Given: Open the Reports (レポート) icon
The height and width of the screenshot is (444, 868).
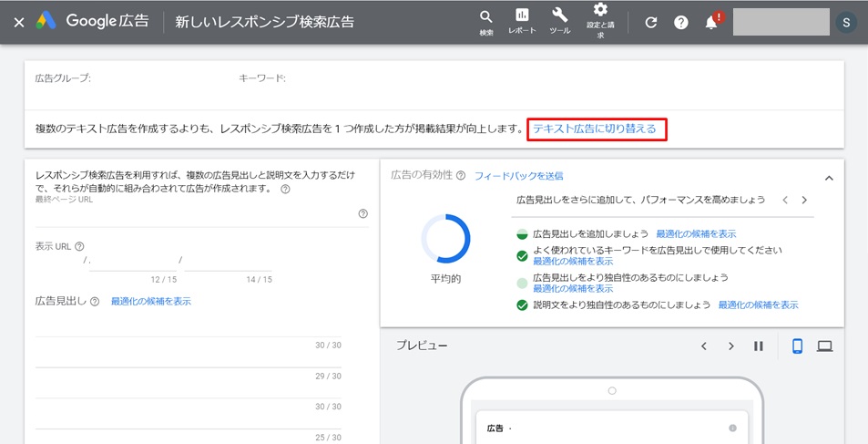Looking at the screenshot, I should 522,16.
